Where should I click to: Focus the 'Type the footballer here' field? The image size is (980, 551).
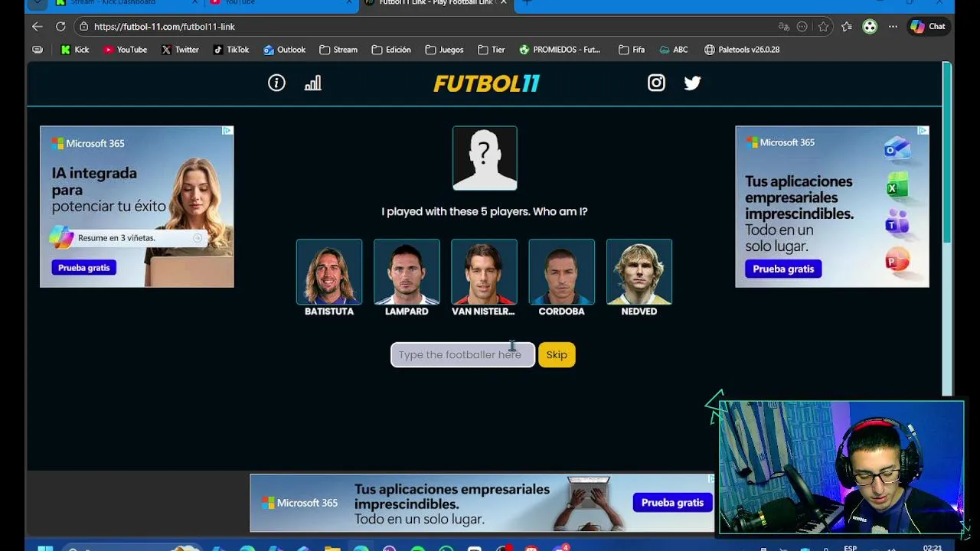[x=462, y=354]
